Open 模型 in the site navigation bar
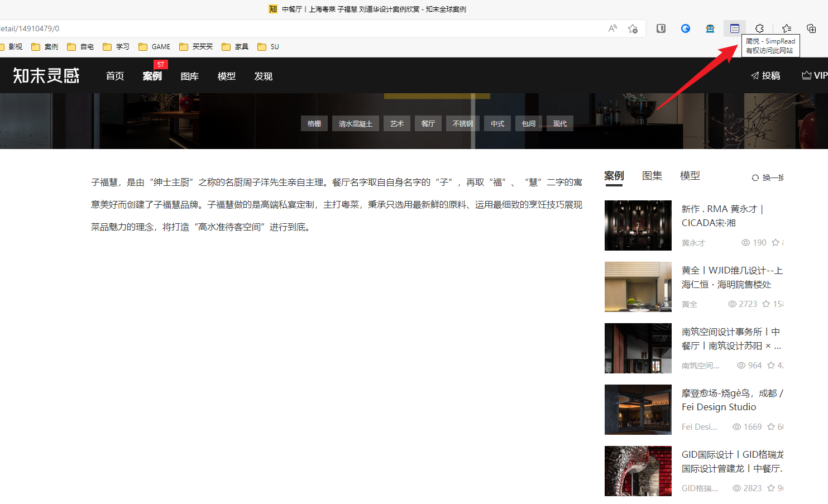 227,76
